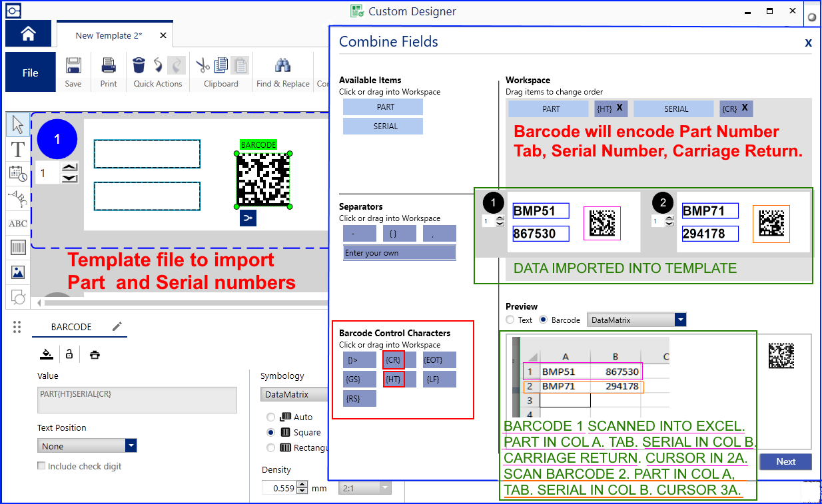Select the Text preview radio button

(510, 320)
